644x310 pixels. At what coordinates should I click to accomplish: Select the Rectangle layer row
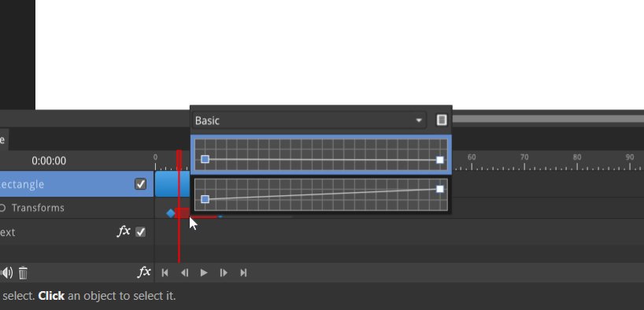point(77,184)
